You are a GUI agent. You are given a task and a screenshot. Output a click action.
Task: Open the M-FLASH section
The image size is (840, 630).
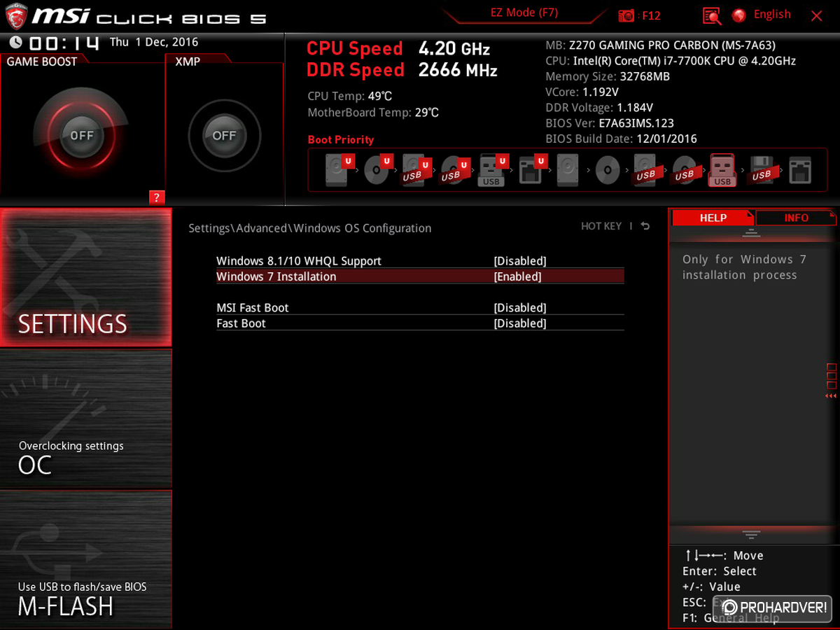(85, 559)
